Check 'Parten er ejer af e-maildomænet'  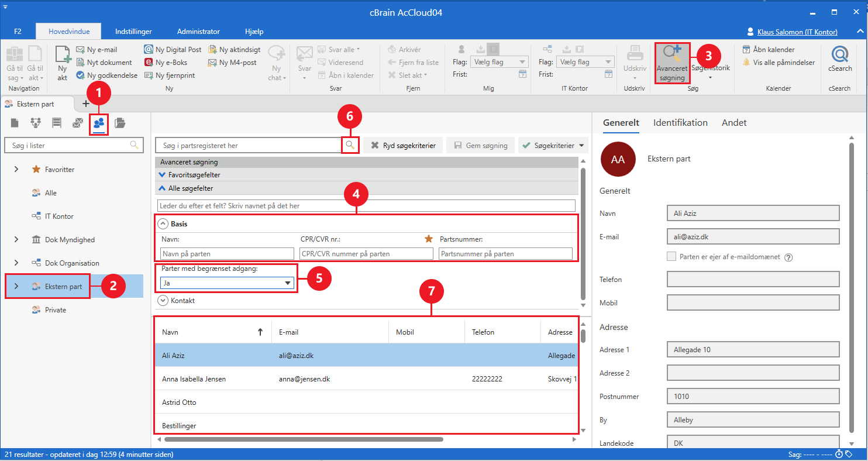pyautogui.click(x=671, y=257)
